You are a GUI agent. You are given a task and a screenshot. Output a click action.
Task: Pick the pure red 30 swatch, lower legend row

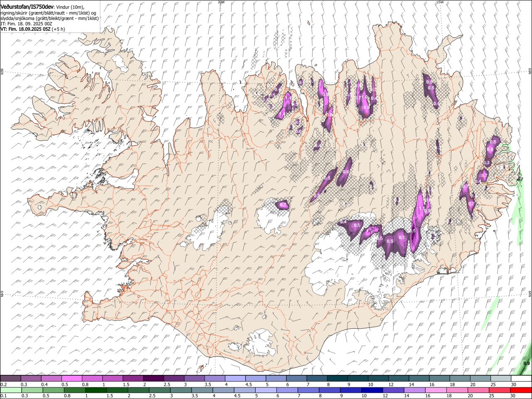pyautogui.click(x=521, y=390)
